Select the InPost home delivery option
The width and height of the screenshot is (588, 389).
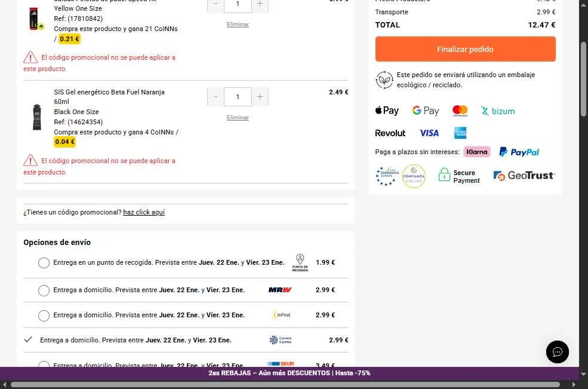tap(44, 316)
